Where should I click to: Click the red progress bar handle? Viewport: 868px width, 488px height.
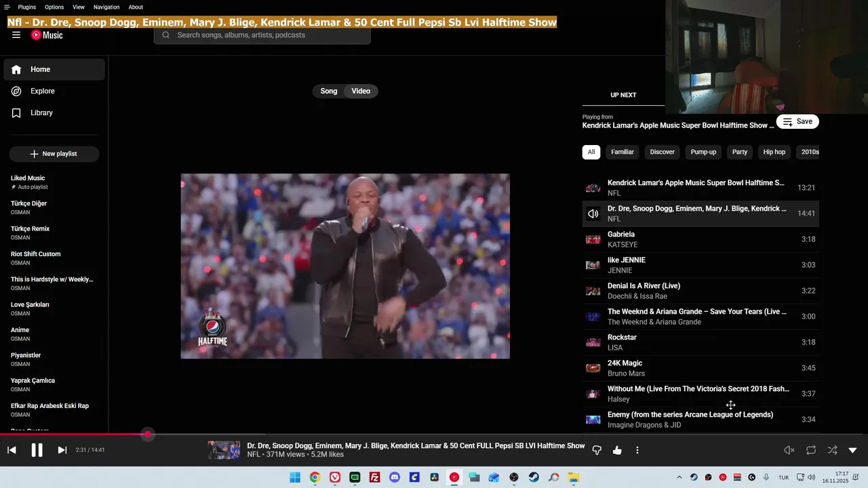pyautogui.click(x=148, y=434)
